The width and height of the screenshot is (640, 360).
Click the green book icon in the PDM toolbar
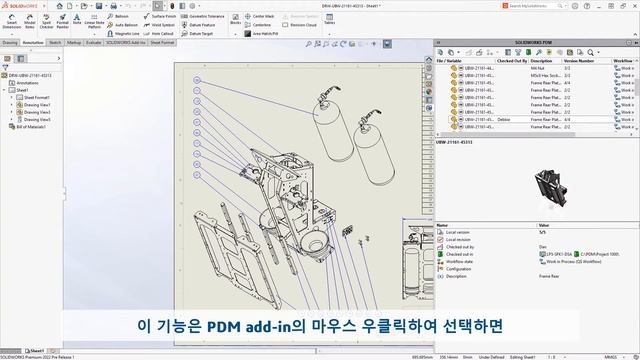528,52
